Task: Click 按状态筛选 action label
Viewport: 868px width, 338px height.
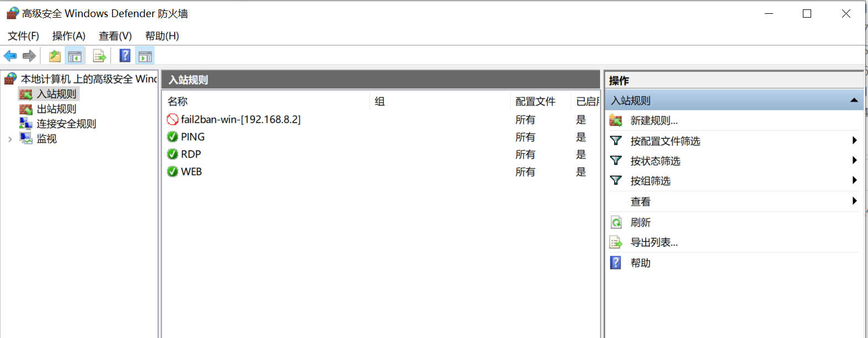Action: tap(655, 161)
